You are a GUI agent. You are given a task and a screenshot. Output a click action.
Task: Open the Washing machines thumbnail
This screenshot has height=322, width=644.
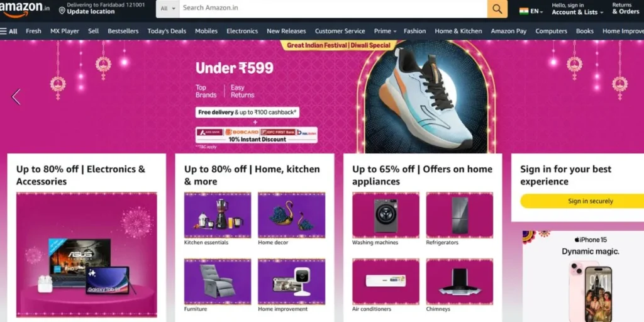386,215
